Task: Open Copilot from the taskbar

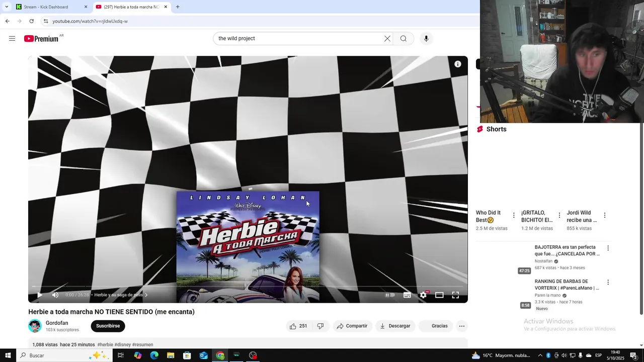Action: tap(138, 355)
